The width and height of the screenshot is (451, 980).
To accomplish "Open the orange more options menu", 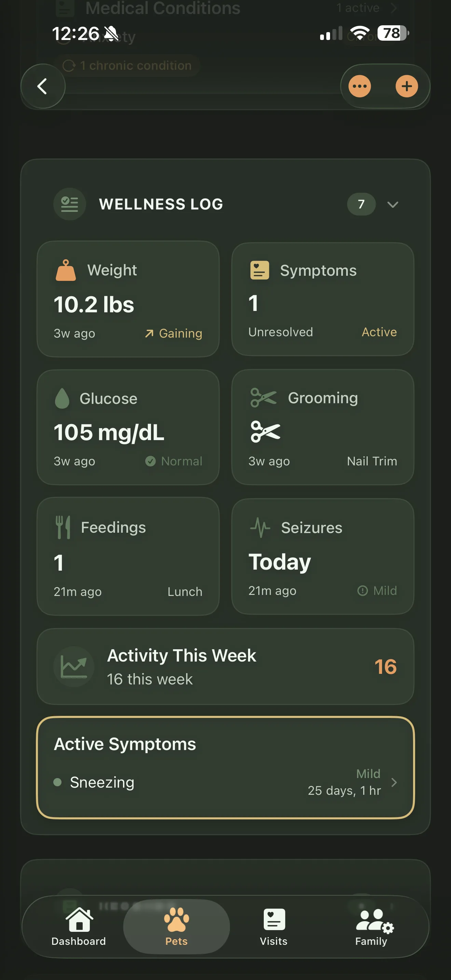I will coord(360,86).
